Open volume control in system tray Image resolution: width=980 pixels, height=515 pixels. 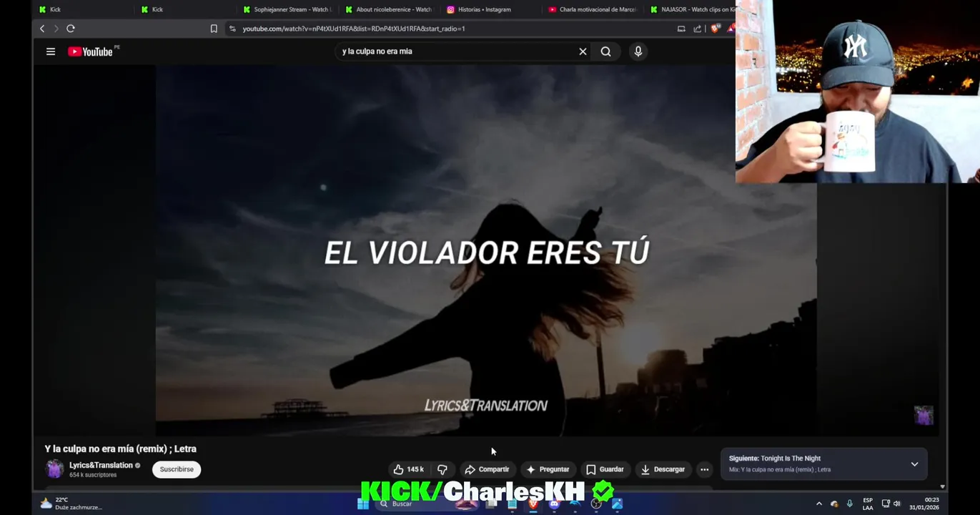pos(897,504)
